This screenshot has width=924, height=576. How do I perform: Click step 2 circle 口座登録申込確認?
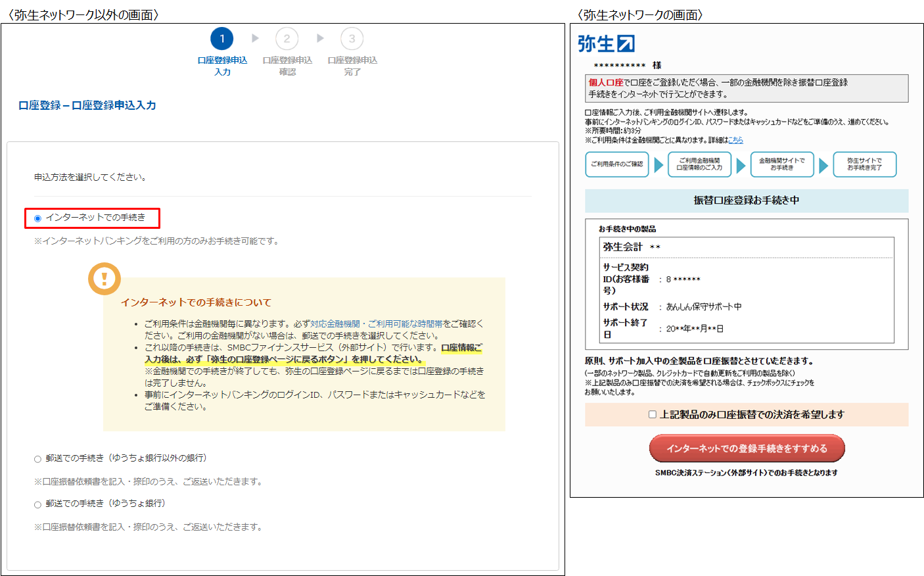pos(287,39)
